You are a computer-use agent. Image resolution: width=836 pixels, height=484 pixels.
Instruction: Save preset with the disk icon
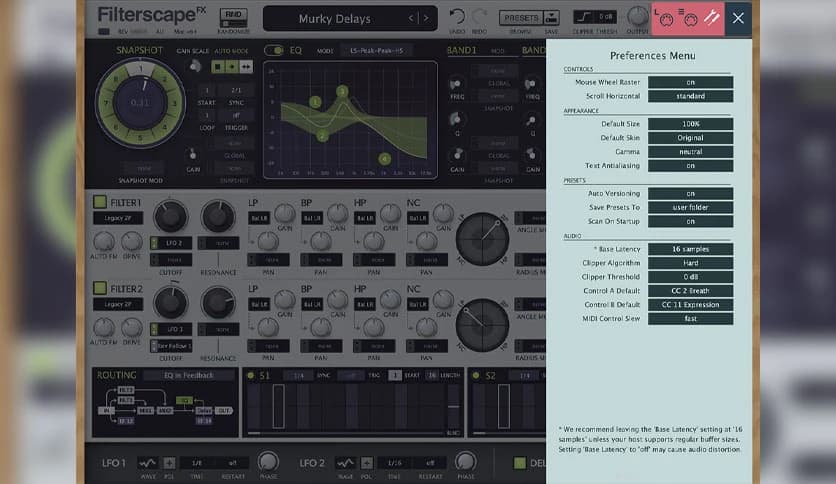[x=551, y=18]
